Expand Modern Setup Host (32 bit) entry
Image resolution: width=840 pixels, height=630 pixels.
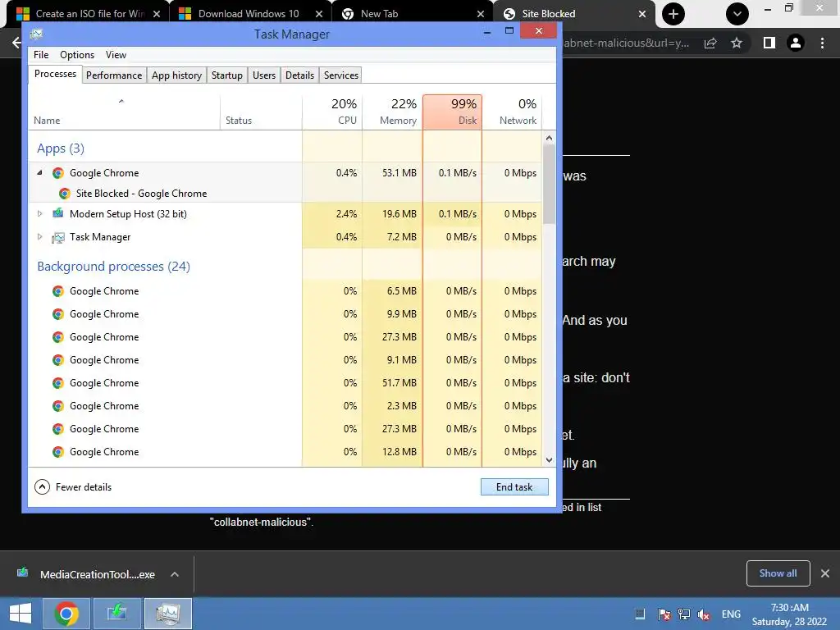39,214
